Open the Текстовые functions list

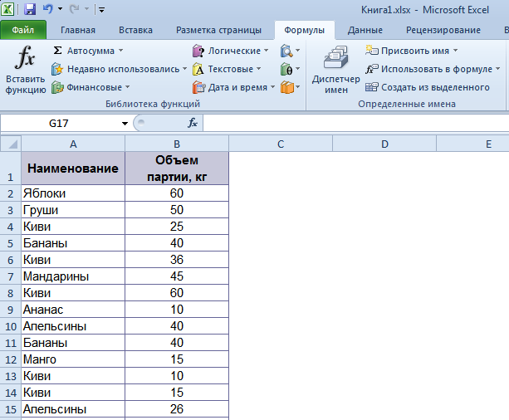click(x=228, y=69)
